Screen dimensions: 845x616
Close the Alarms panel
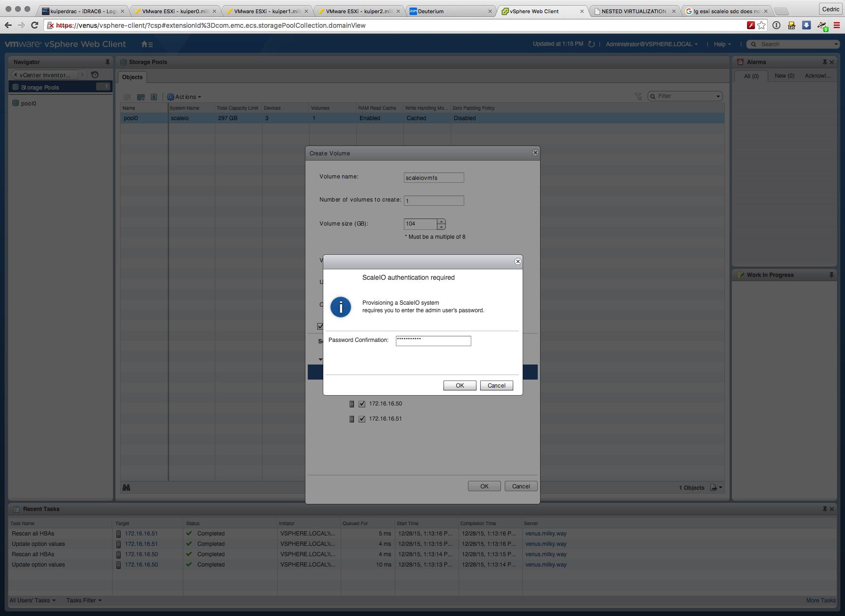tap(832, 62)
